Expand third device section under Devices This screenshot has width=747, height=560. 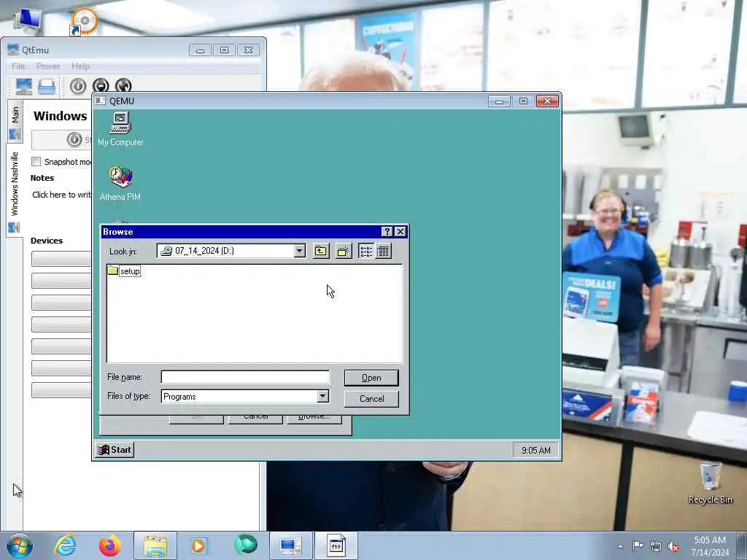(x=61, y=303)
